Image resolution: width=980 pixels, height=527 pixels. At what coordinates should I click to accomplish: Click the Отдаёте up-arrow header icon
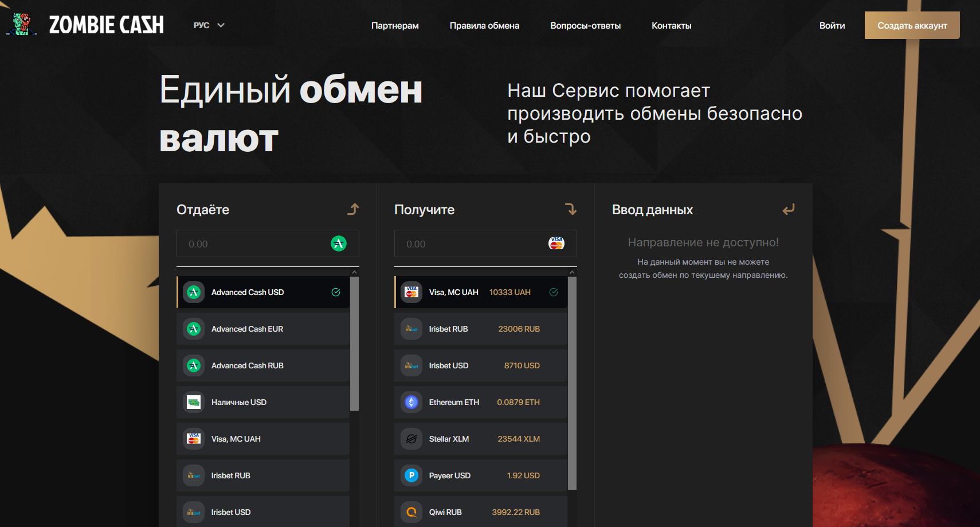pyautogui.click(x=353, y=209)
